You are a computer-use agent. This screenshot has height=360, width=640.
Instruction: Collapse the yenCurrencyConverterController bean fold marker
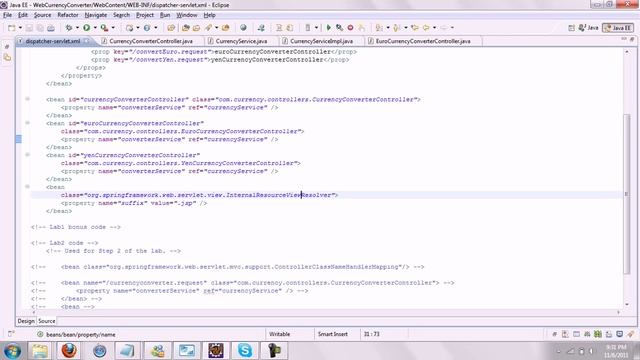point(27,154)
